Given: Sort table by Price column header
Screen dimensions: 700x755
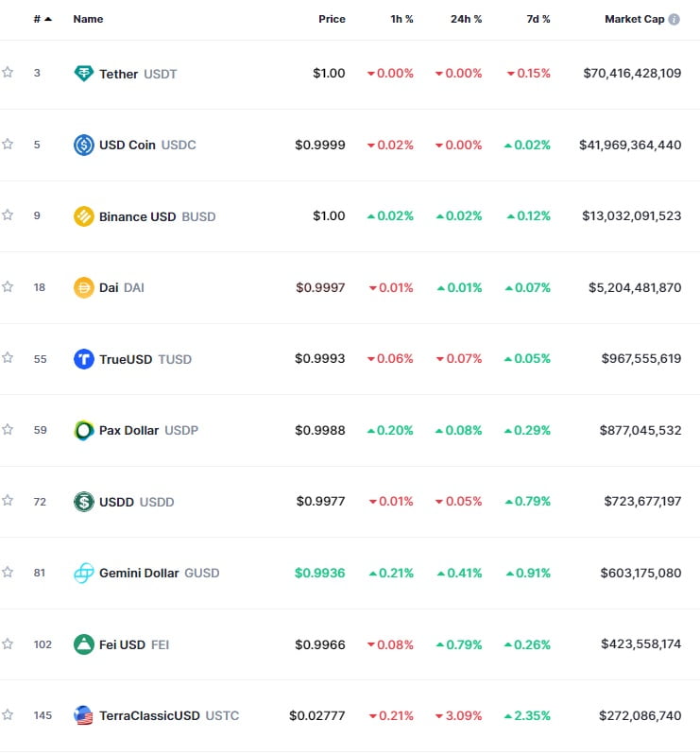Looking at the screenshot, I should coord(332,19).
